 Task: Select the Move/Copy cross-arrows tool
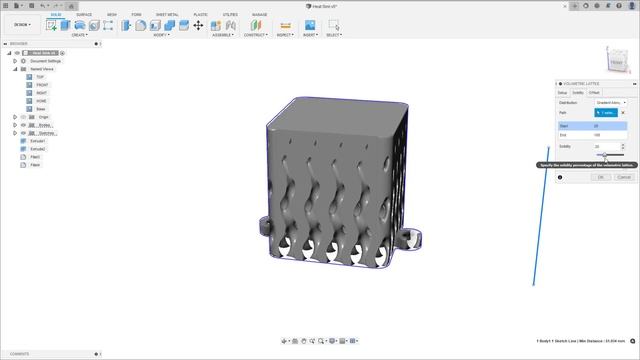198,25
